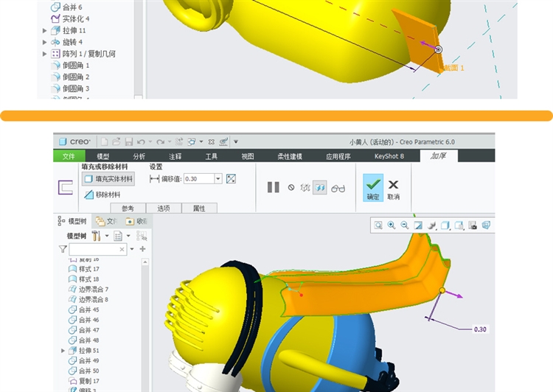The image size is (553, 392).
Task: Select the 加厚 ribbon tab
Action: click(439, 155)
